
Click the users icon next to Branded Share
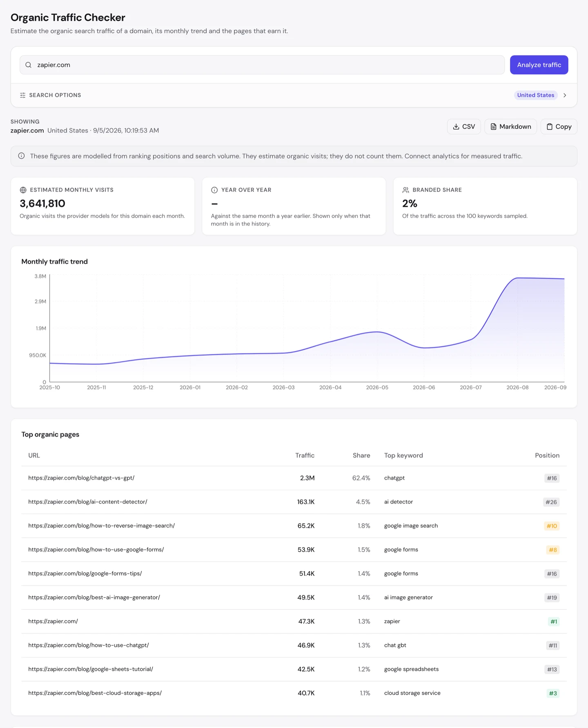point(405,190)
